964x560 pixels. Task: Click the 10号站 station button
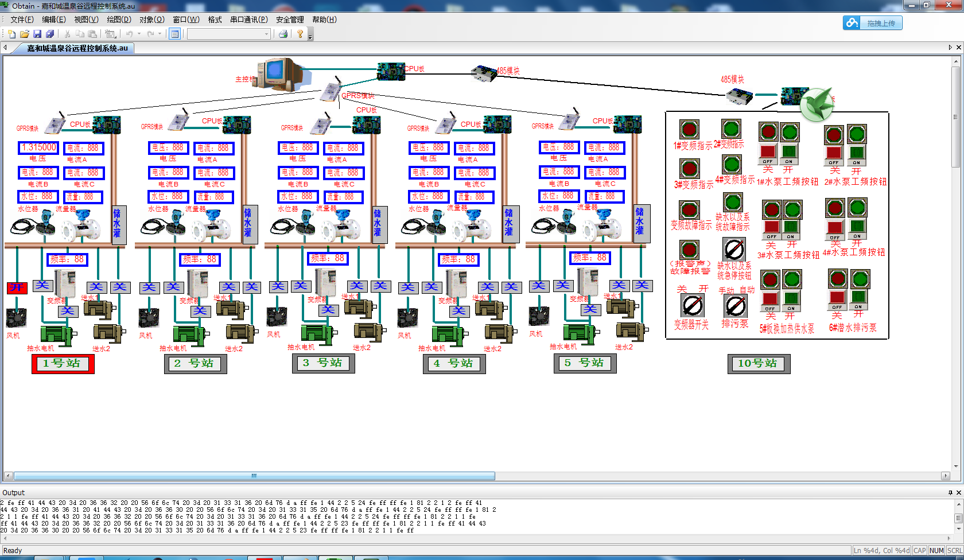(x=759, y=364)
